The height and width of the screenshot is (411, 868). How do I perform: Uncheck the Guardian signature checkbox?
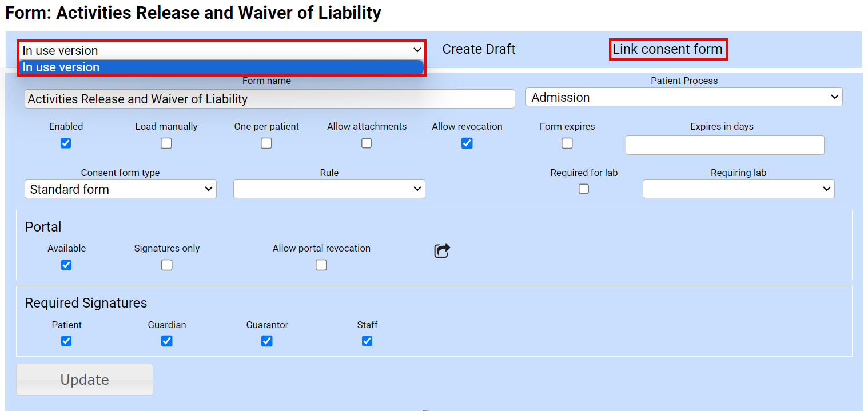[167, 341]
